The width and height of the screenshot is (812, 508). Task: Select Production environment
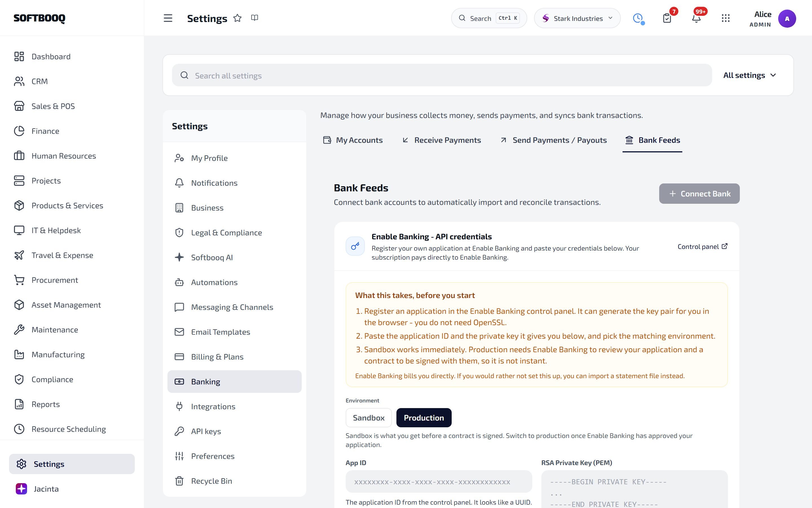click(x=424, y=418)
